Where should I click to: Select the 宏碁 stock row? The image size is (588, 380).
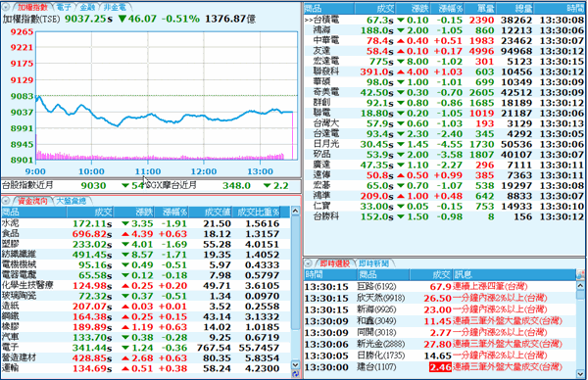click(444, 185)
